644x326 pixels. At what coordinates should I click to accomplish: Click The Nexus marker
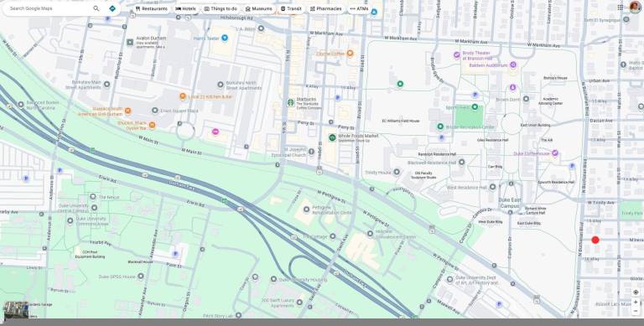pyautogui.click(x=93, y=197)
